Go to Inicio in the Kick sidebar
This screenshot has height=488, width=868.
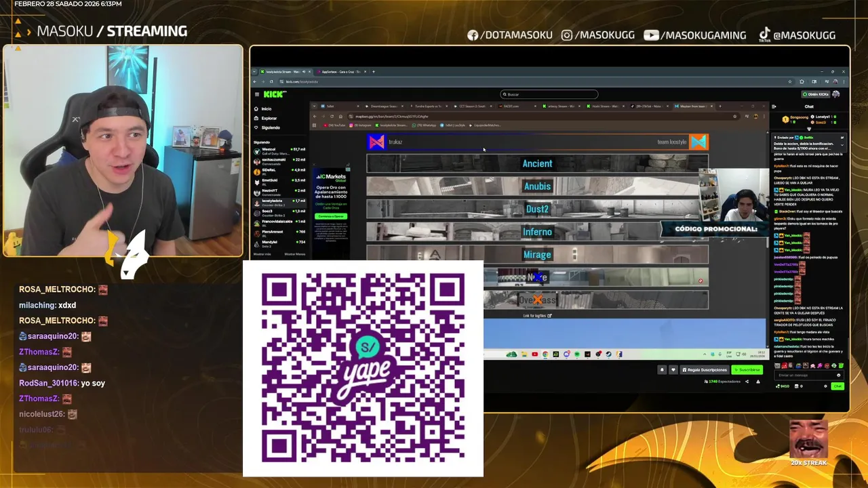(262, 108)
